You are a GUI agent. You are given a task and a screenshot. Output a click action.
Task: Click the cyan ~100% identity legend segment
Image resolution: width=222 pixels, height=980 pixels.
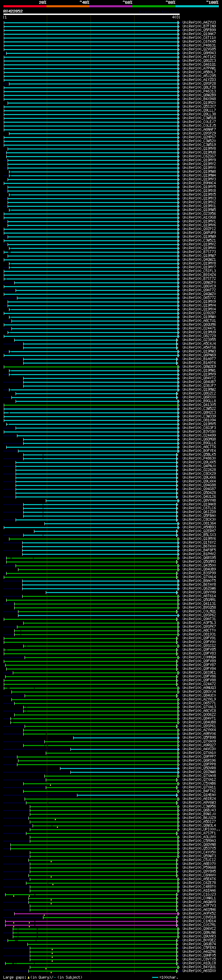coord(197,6)
